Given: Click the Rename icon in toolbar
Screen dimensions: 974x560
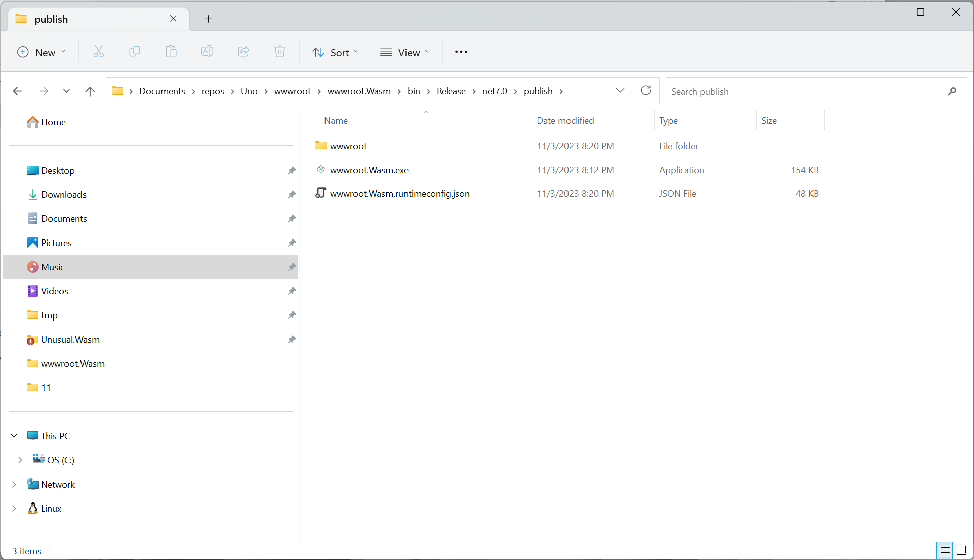Looking at the screenshot, I should (x=207, y=52).
